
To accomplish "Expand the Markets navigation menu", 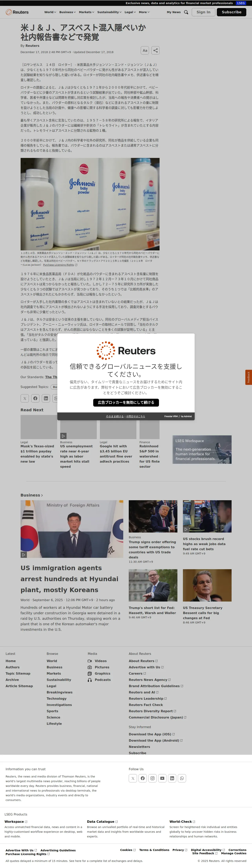I will [x=86, y=12].
